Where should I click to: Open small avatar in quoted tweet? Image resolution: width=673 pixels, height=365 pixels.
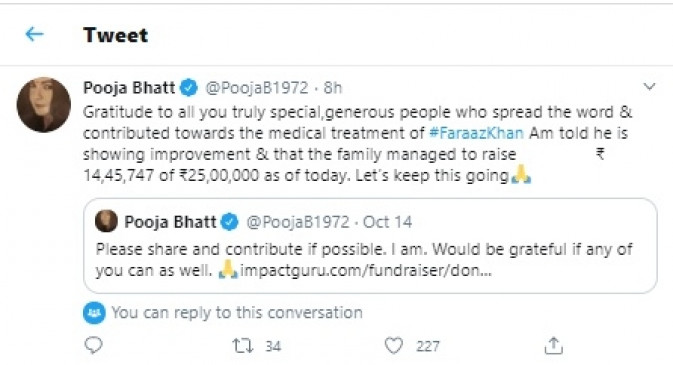tap(106, 221)
